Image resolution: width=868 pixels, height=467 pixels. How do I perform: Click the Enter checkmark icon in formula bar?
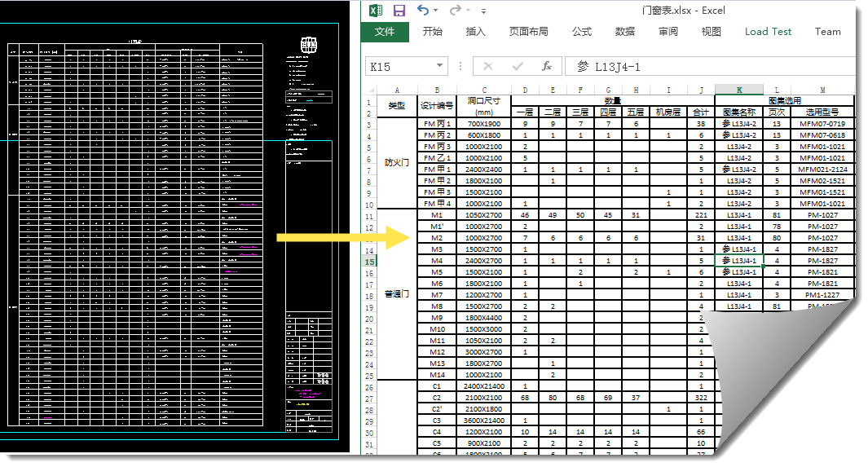click(x=518, y=66)
